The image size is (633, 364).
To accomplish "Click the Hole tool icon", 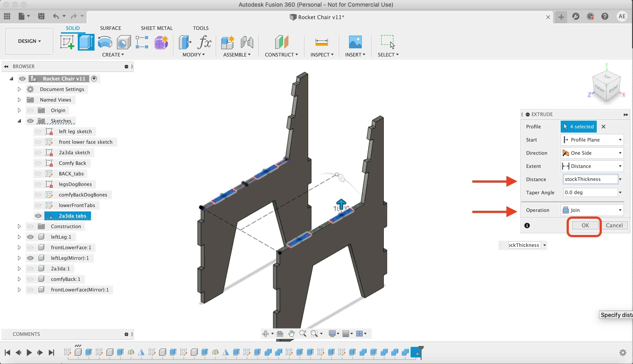I will click(124, 42).
